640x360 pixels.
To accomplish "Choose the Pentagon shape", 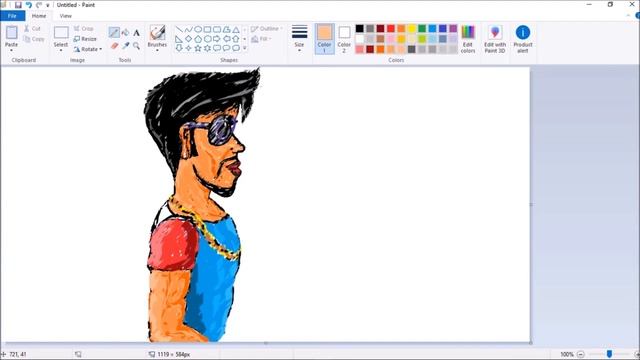I will pyautogui.click(x=198, y=39).
